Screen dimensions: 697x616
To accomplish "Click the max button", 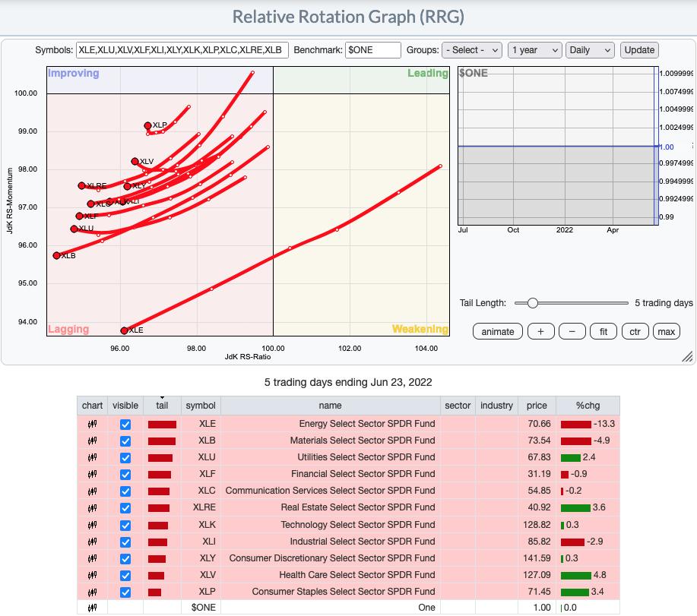I will pos(667,331).
